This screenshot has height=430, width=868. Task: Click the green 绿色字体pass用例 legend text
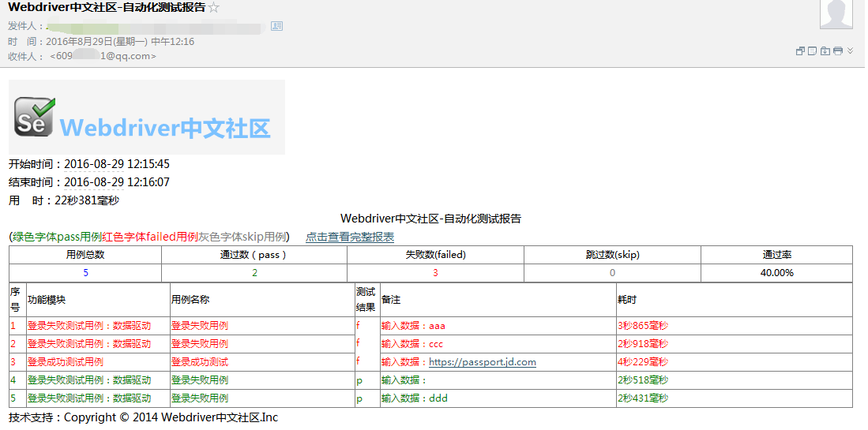tap(57, 237)
